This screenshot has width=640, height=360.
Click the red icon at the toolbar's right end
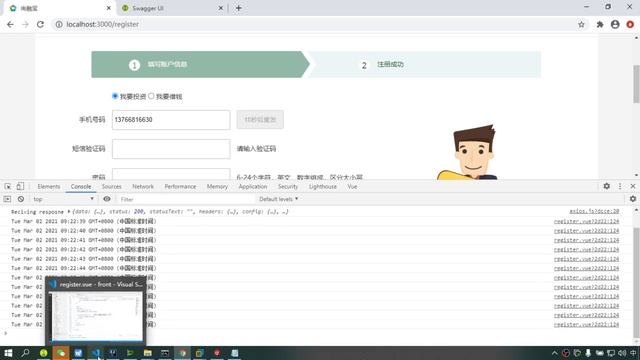point(630,24)
